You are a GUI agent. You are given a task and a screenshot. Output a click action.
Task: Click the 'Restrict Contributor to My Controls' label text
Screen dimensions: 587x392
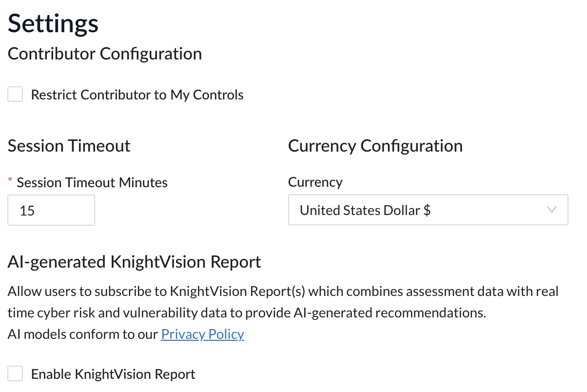[x=137, y=95]
